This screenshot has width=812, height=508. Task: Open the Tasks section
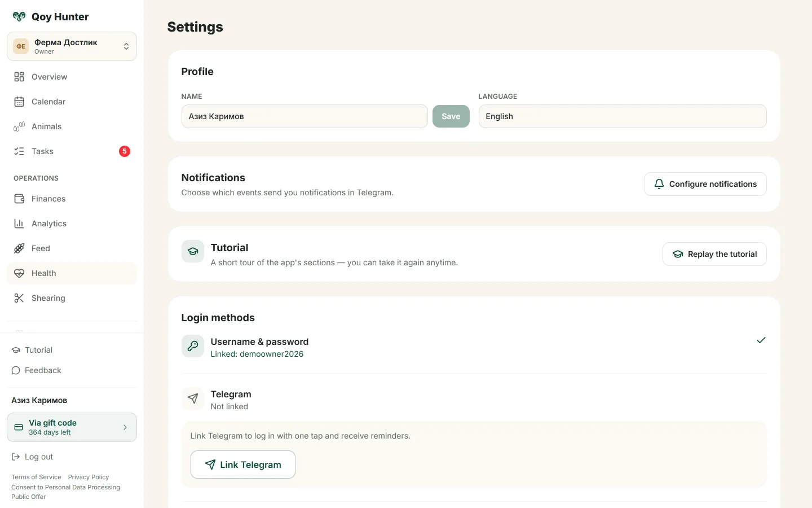click(x=72, y=151)
